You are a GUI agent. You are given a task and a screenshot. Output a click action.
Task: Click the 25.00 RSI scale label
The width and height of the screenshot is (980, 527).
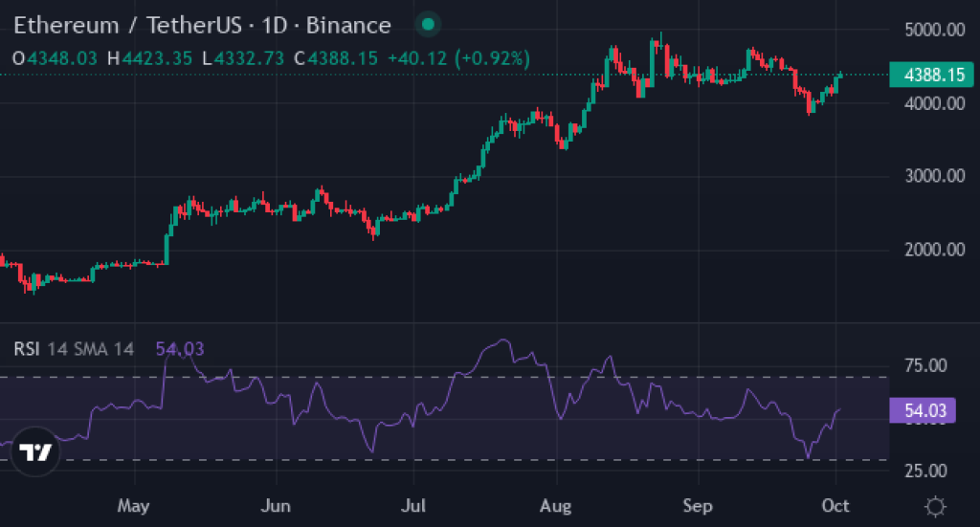coord(924,471)
